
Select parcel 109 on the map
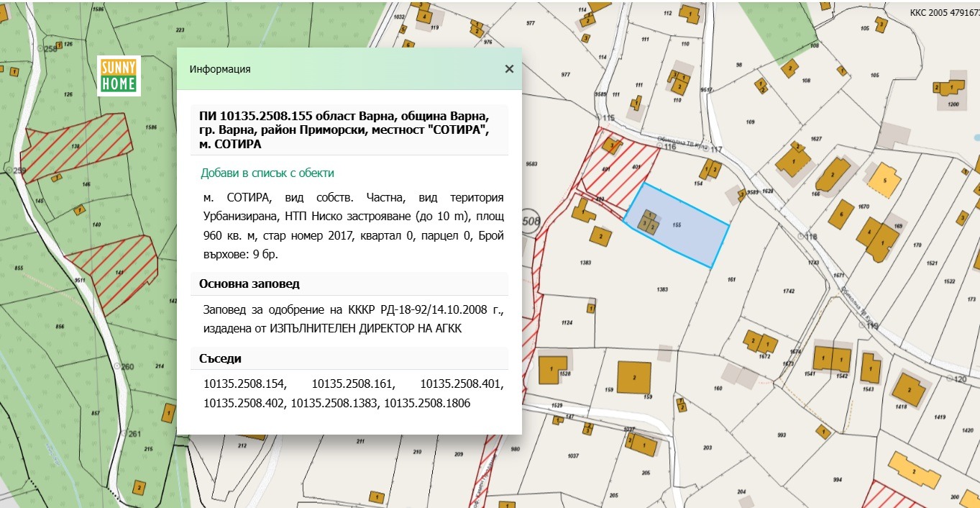751,122
